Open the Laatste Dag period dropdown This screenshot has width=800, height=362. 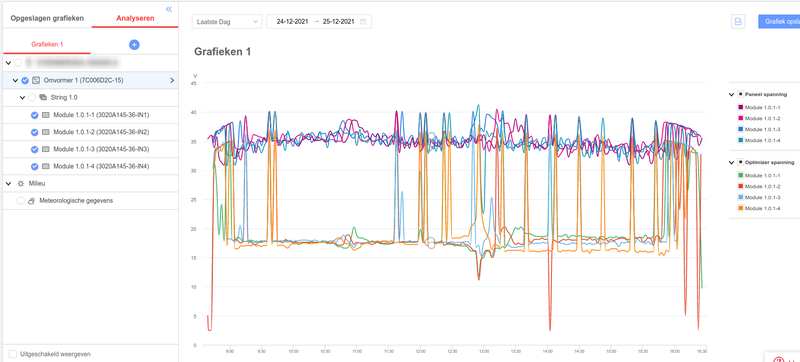pos(227,22)
